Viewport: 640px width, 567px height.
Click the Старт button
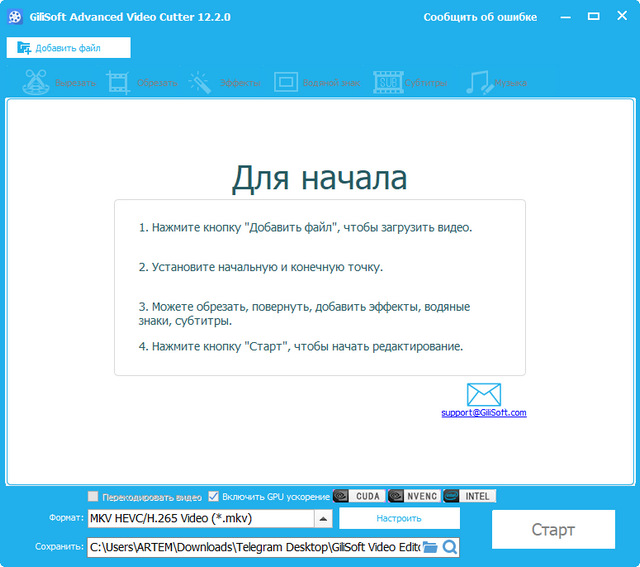[553, 529]
